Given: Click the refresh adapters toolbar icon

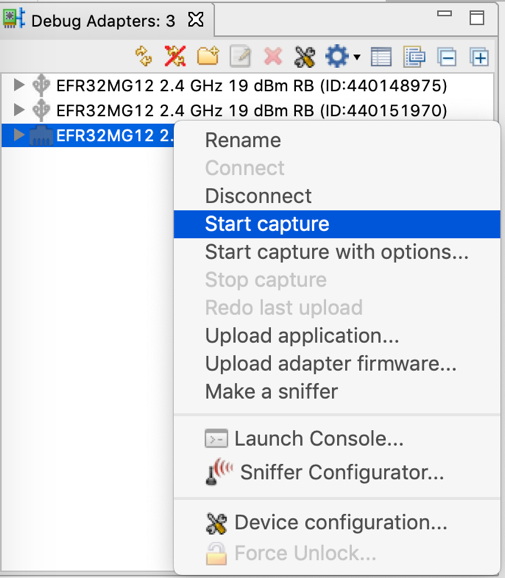Looking at the screenshot, I should (x=143, y=56).
